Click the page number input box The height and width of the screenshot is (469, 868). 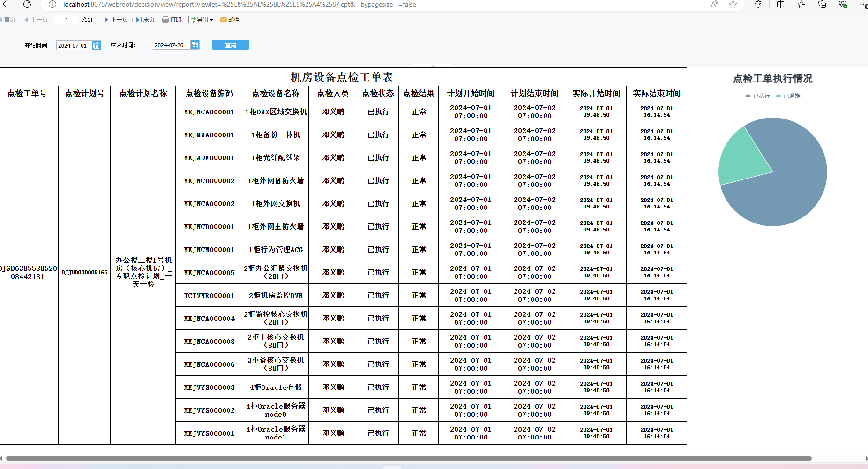pyautogui.click(x=67, y=20)
